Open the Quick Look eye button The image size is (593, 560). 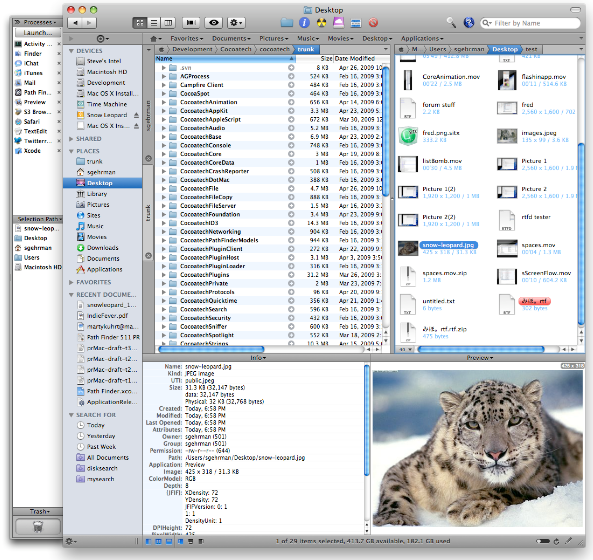[214, 23]
